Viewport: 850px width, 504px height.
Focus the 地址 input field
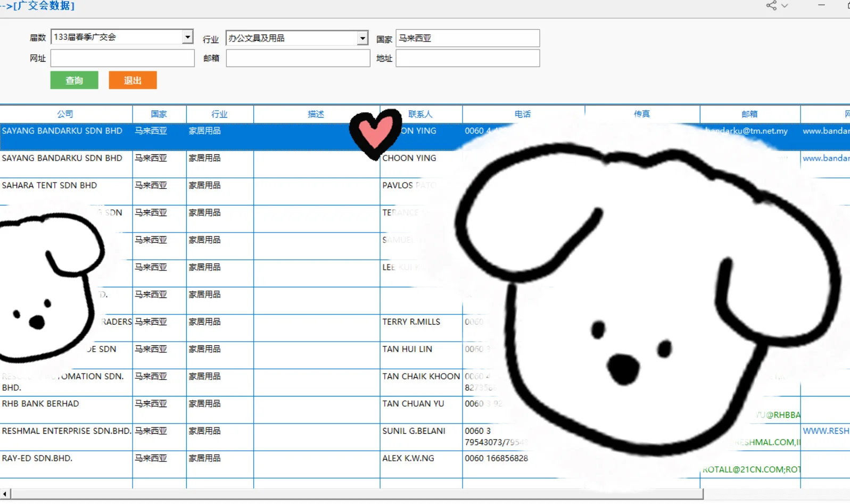[468, 58]
